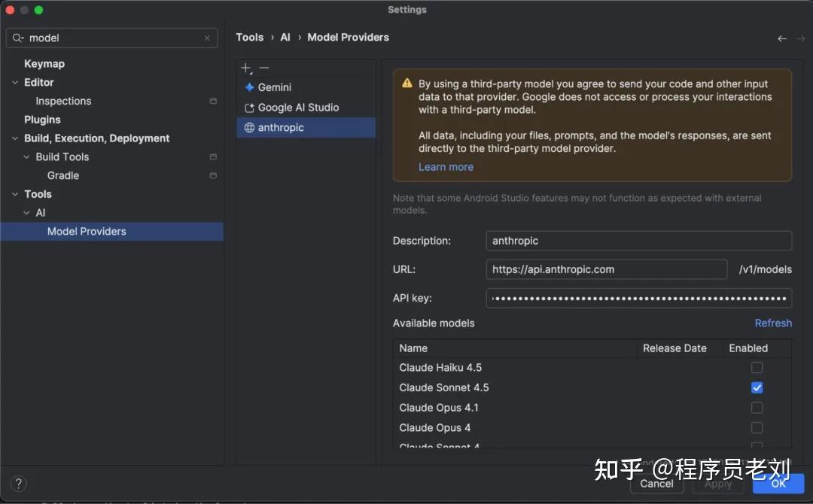The image size is (813, 504).
Task: Select anthropic provider in list
Action: [x=306, y=127]
